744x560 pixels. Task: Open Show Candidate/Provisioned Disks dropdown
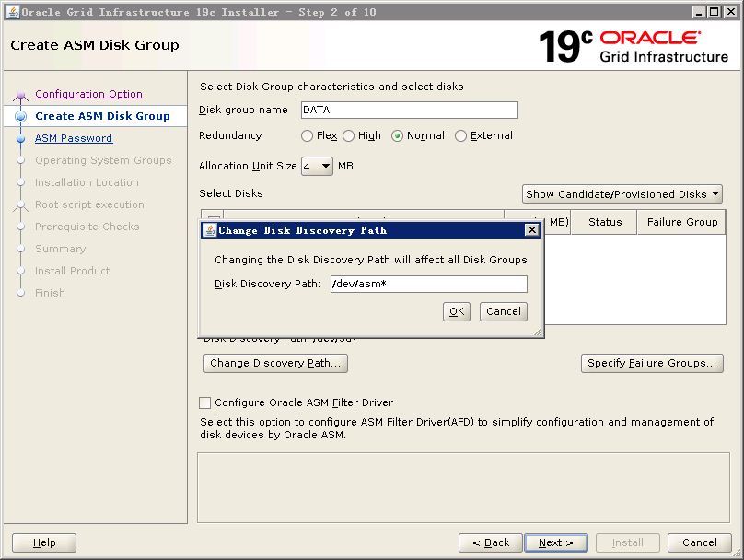click(622, 194)
